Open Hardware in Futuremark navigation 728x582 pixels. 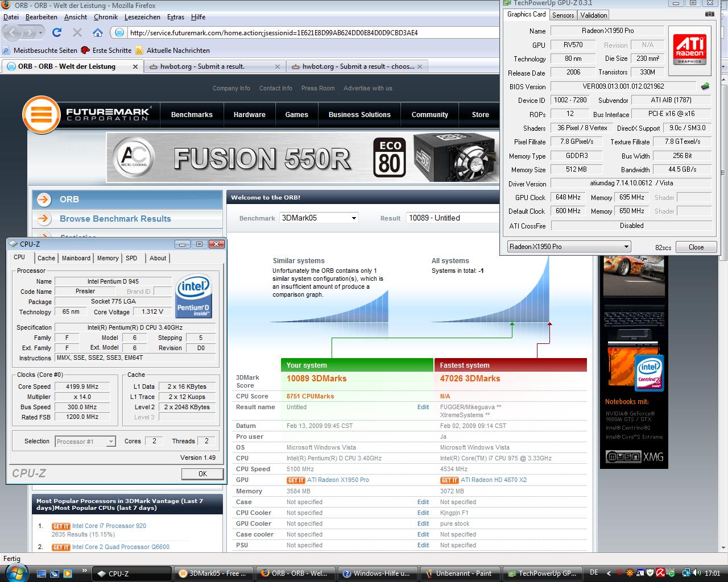pos(250,115)
